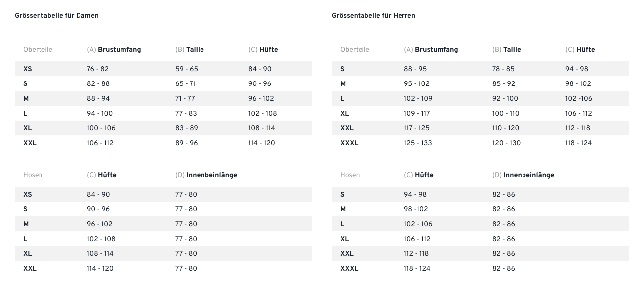
Task: Click the "Grössentabelle für Damen" heading
Action: pos(57,16)
